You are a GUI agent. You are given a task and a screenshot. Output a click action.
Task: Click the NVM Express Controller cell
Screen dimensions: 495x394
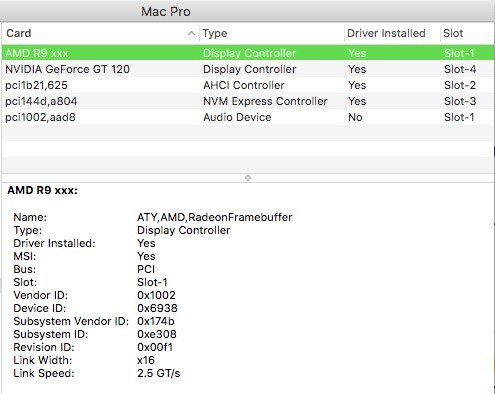265,101
